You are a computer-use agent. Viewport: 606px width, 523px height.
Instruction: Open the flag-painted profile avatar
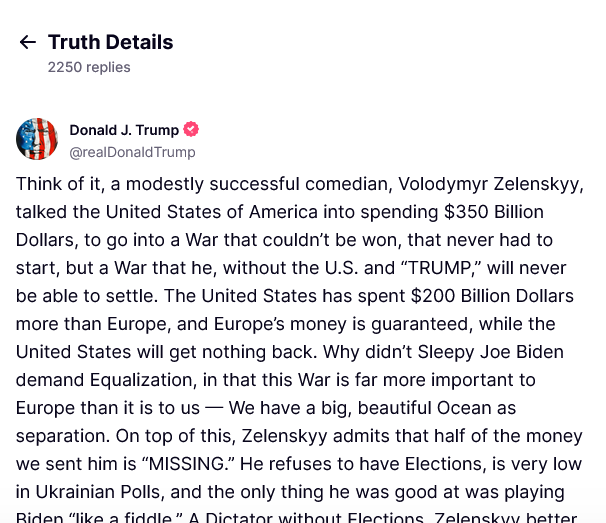pyautogui.click(x=37, y=139)
